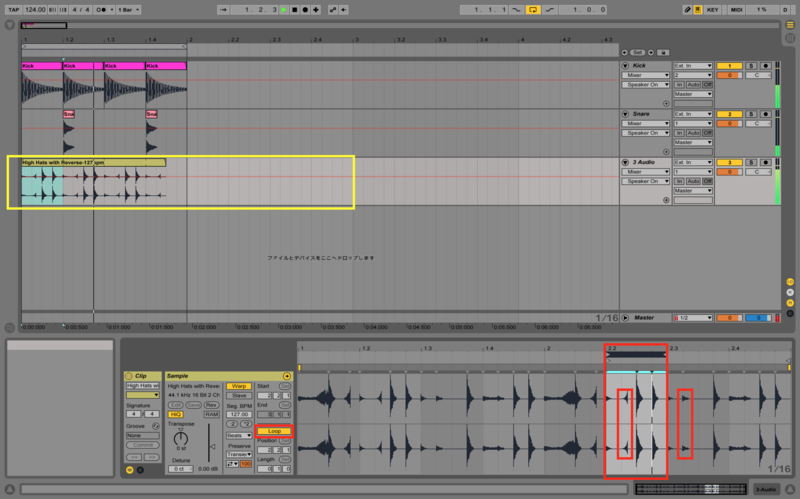The width and height of the screenshot is (800, 499).
Task: Click Kick track add automation lane plus
Action: coord(666,104)
